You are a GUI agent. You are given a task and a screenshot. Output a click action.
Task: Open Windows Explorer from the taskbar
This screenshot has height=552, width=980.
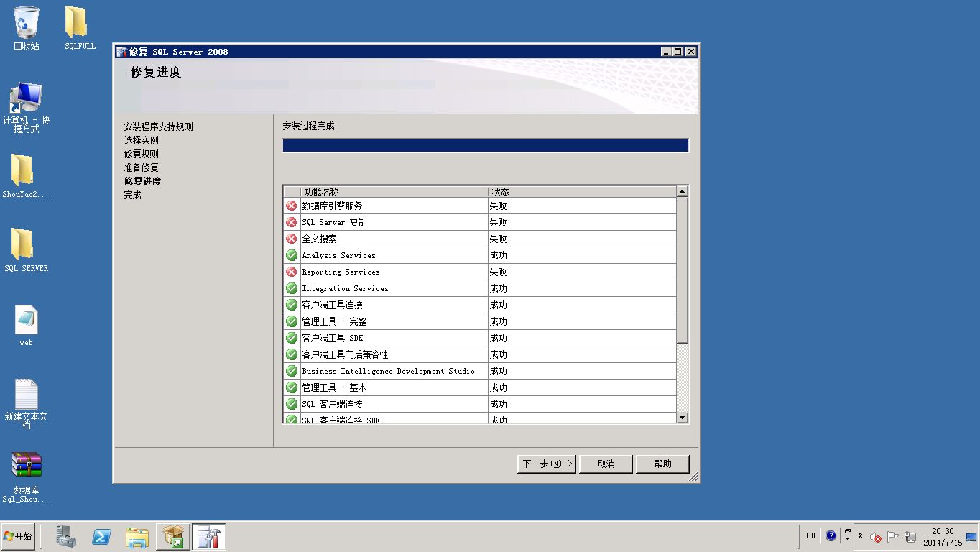click(137, 536)
